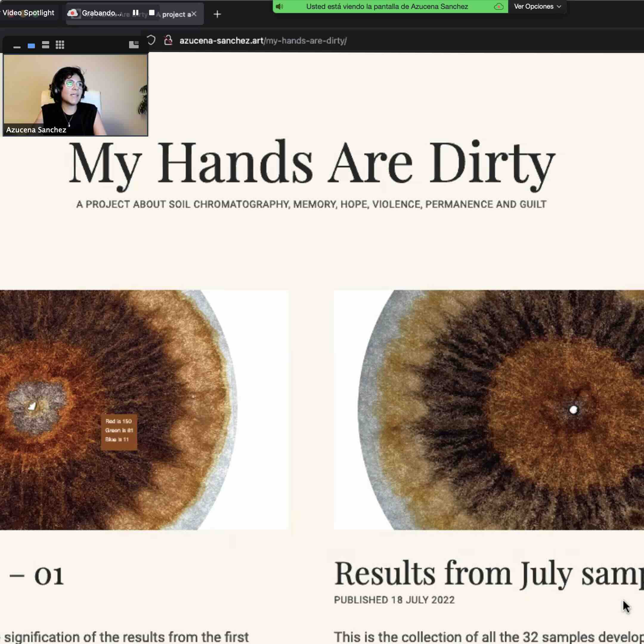Click the brown RGB color swatch label
The width and height of the screenshot is (644, 644).
coord(119,432)
